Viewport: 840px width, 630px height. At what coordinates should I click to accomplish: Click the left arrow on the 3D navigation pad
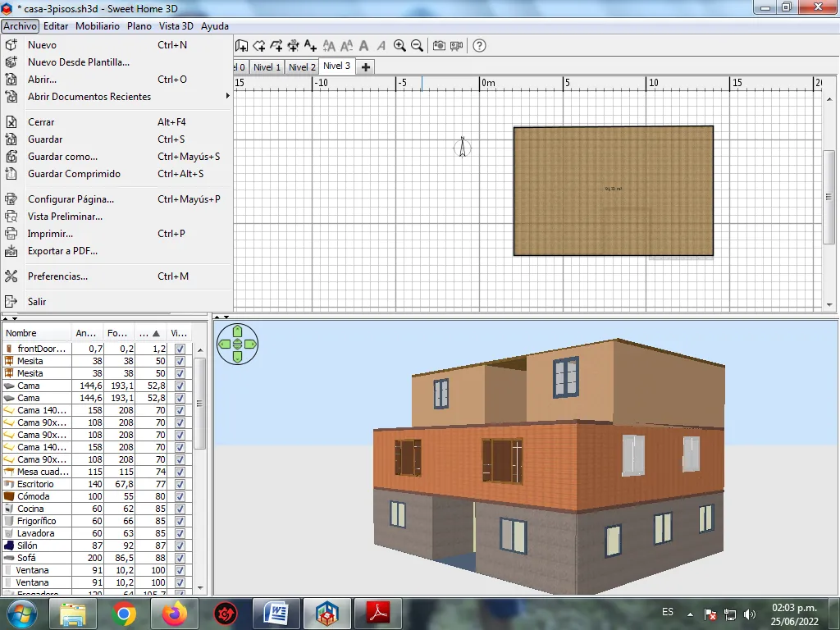(x=225, y=344)
